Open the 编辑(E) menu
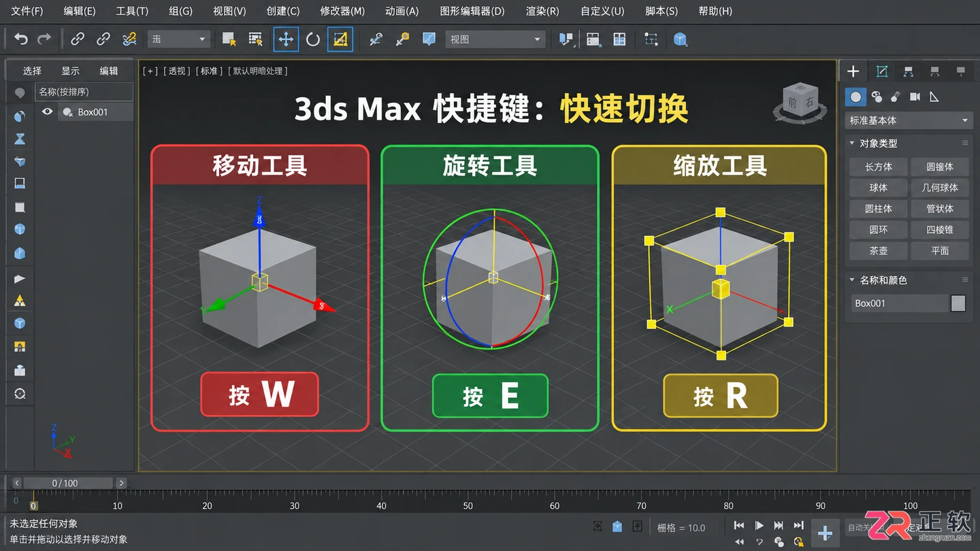The height and width of the screenshot is (551, 980). (80, 11)
